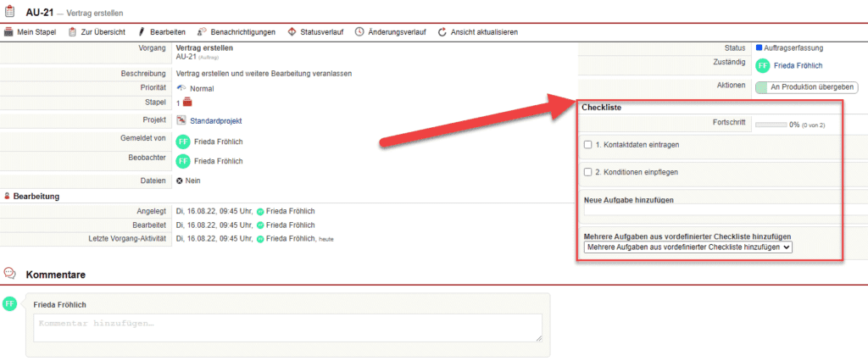This screenshot has height=361, width=868.
Task: Check 2. Konditionen einpflegen checkbox
Action: [588, 172]
